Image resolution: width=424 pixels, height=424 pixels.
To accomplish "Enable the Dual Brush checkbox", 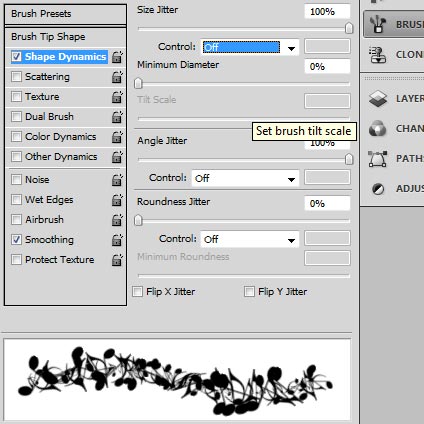I will 16,117.
